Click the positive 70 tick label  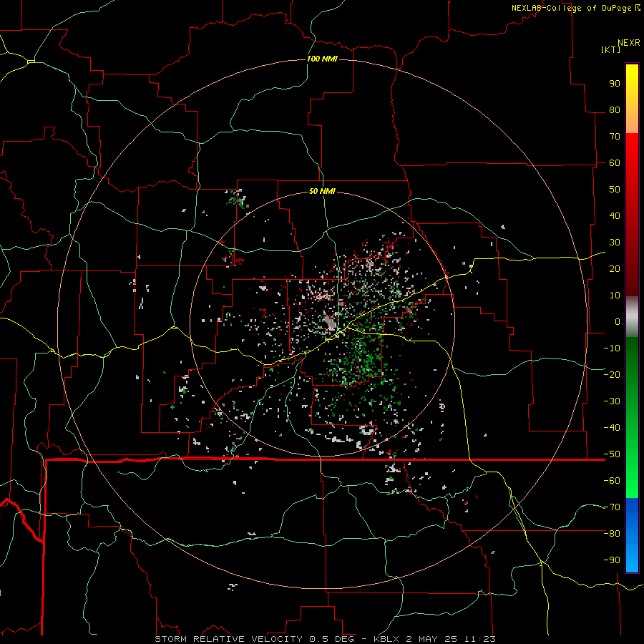(615, 137)
